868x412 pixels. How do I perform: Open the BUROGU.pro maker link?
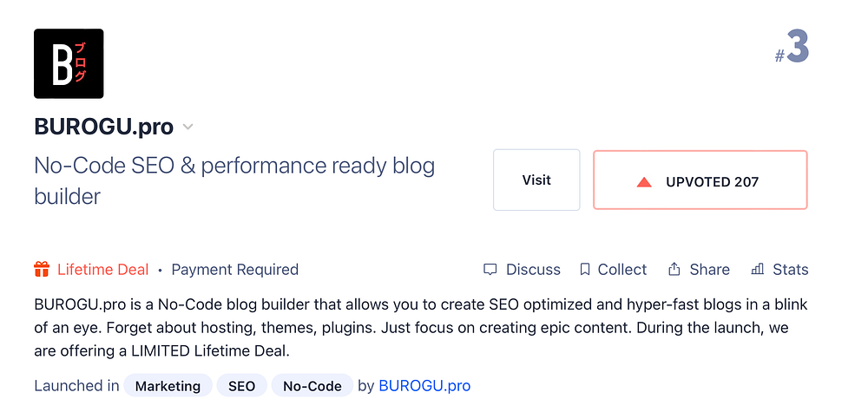[x=424, y=386]
